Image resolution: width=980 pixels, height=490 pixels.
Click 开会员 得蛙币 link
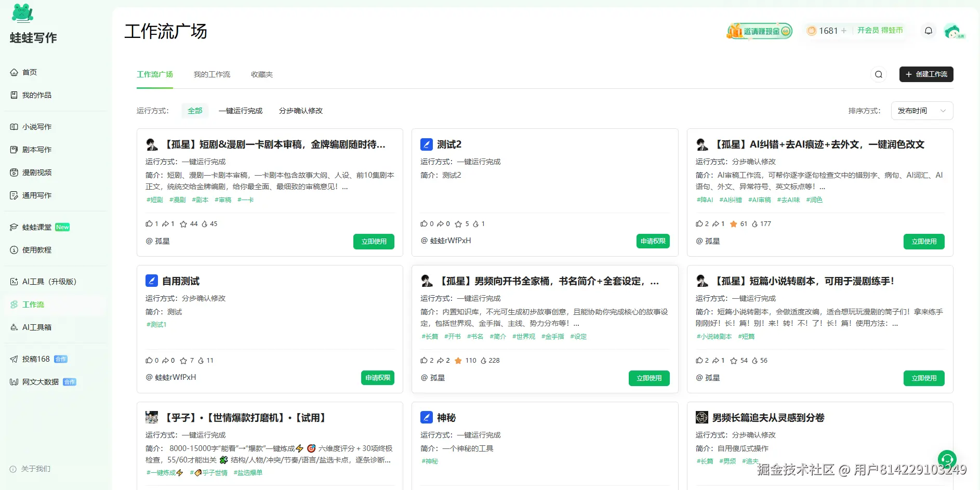click(x=880, y=31)
